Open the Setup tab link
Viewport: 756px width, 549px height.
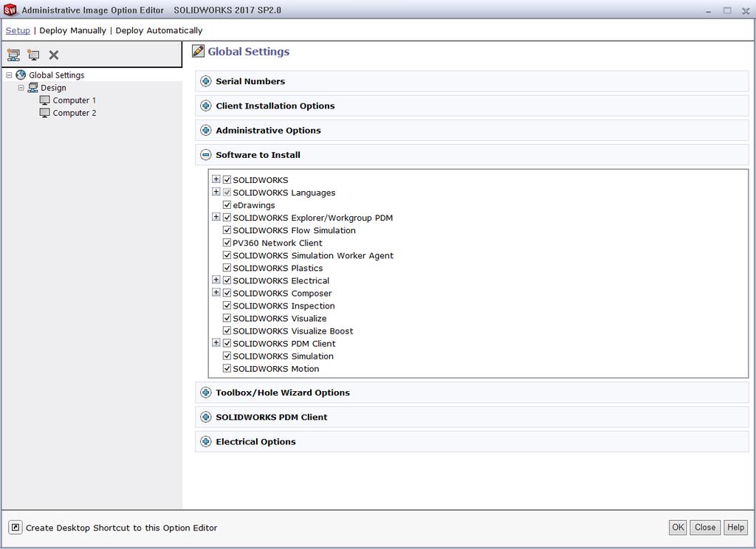click(18, 30)
